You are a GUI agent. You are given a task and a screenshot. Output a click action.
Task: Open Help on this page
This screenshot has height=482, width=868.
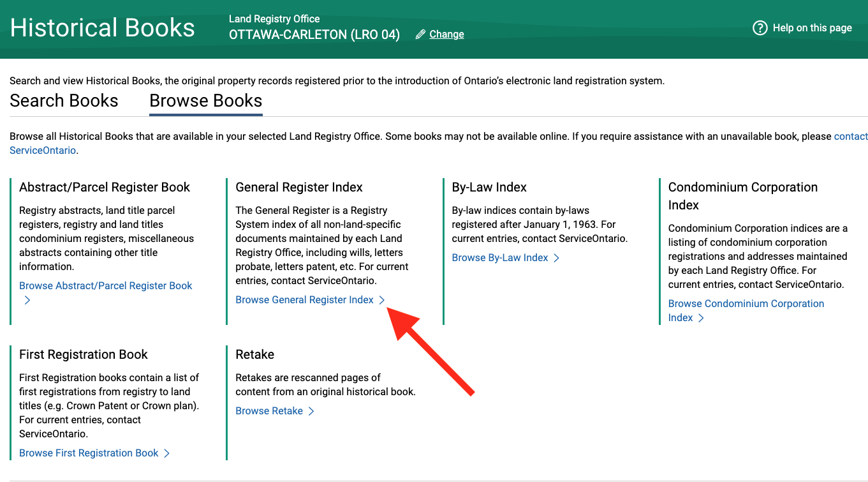point(812,28)
